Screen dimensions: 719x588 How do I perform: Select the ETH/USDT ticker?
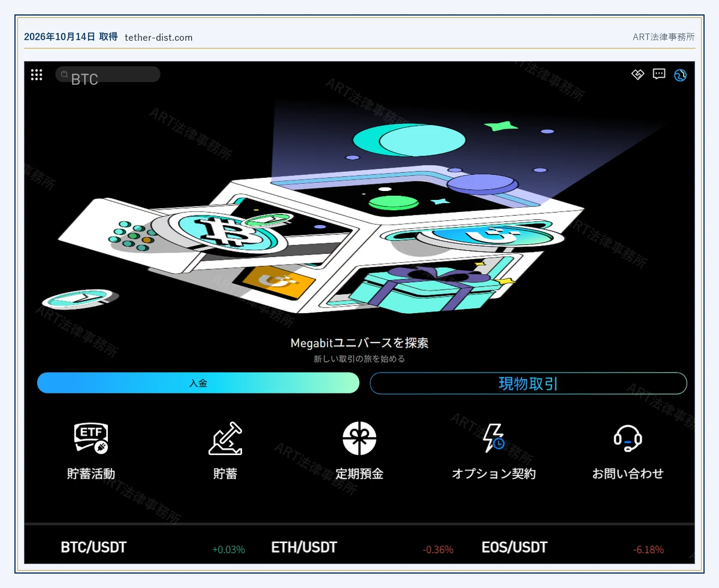(304, 547)
